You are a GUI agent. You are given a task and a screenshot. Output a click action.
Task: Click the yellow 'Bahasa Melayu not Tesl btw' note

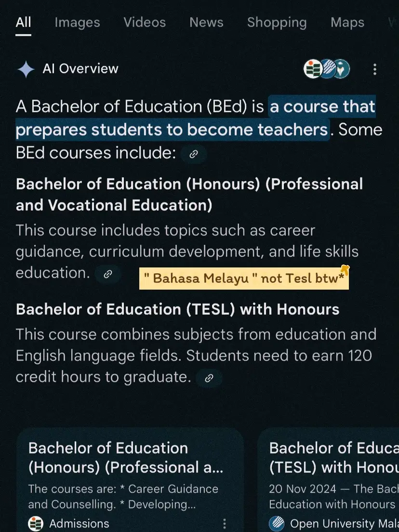click(x=244, y=278)
